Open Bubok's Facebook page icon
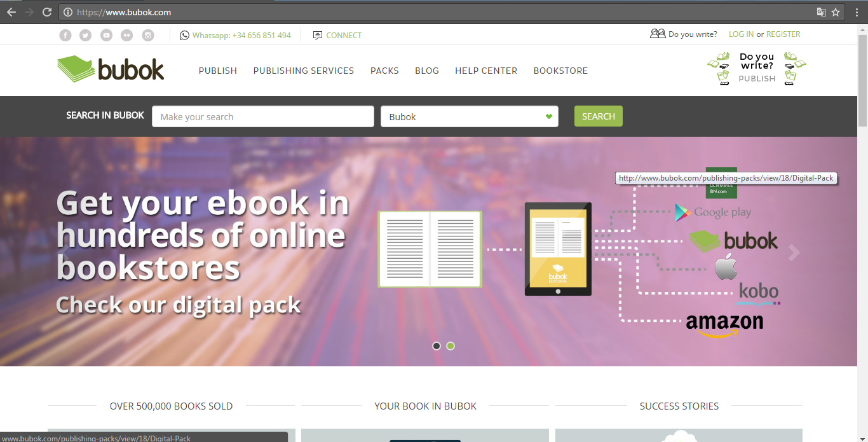 65,36
